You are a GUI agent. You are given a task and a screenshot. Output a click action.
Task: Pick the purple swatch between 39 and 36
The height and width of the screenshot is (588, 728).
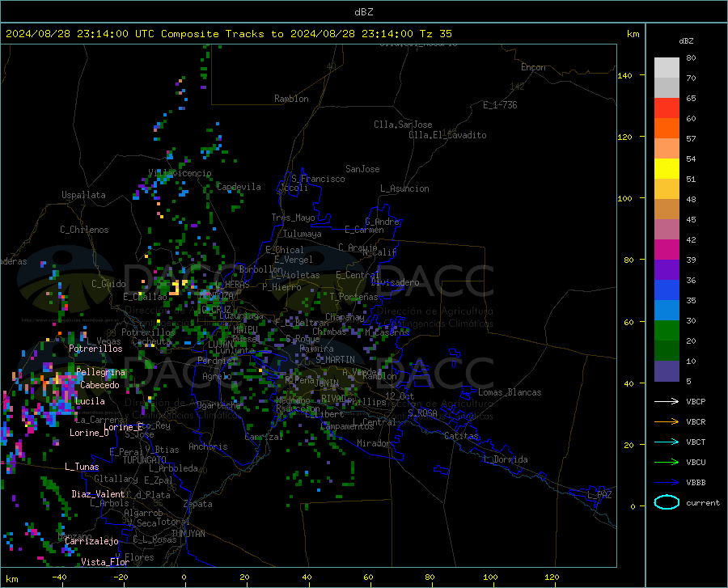667,270
